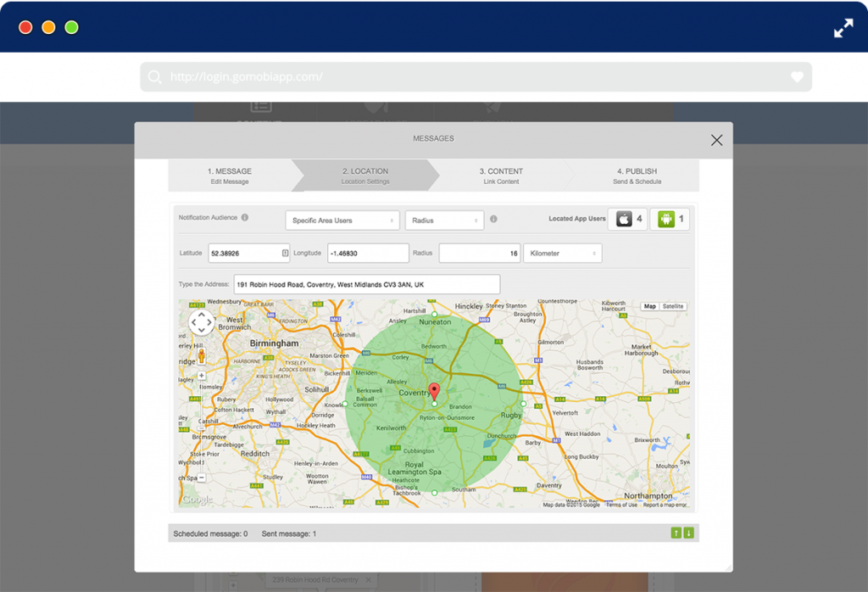
Task: Click the info icon beside Radius dropdown
Action: coord(493,219)
